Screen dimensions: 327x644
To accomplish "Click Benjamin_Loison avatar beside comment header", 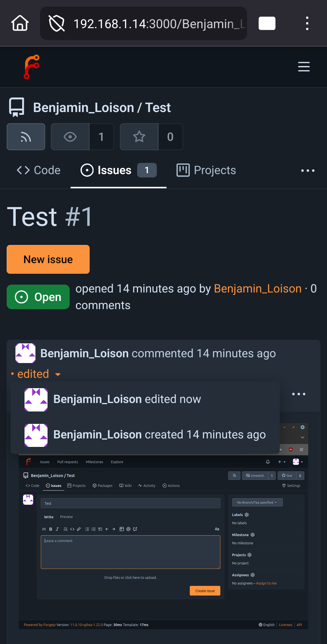I will [x=25, y=353].
